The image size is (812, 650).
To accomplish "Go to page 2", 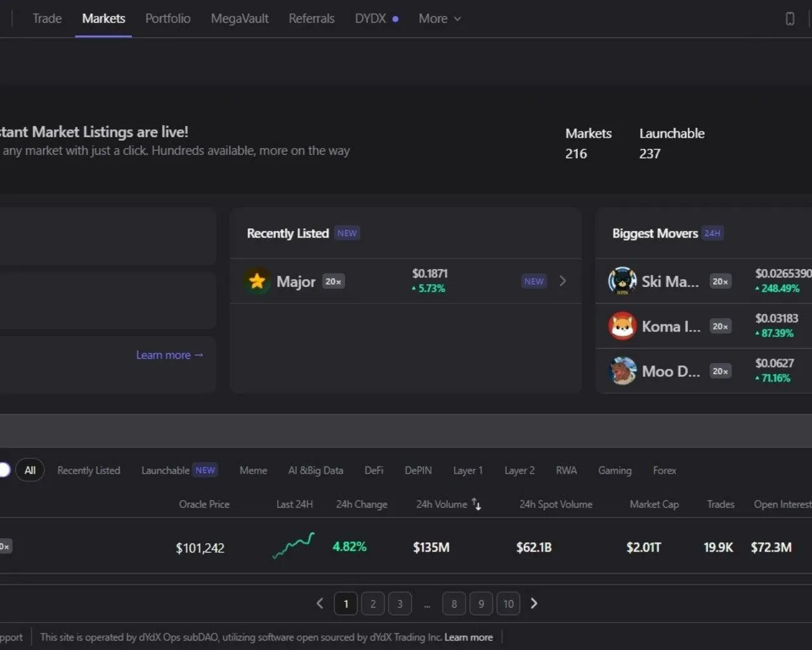I will coord(373,604).
